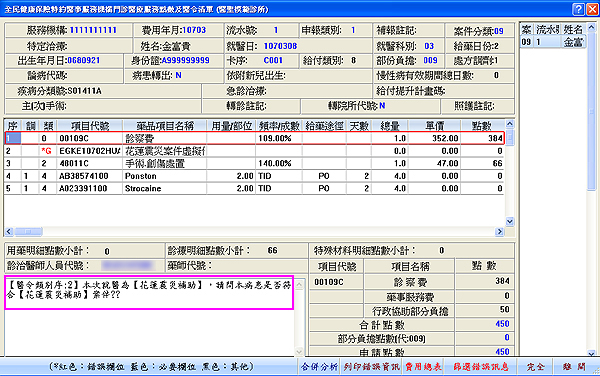Click the 完全 button

click(535, 367)
